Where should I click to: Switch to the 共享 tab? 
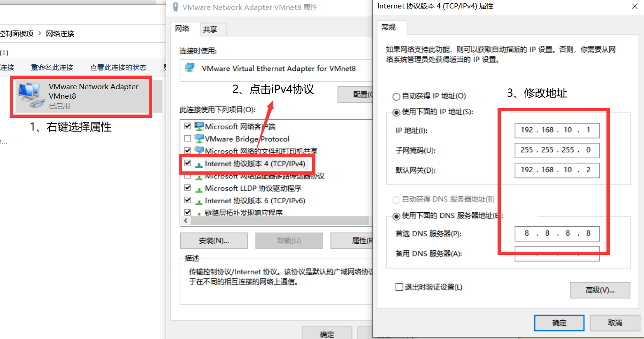(210, 30)
